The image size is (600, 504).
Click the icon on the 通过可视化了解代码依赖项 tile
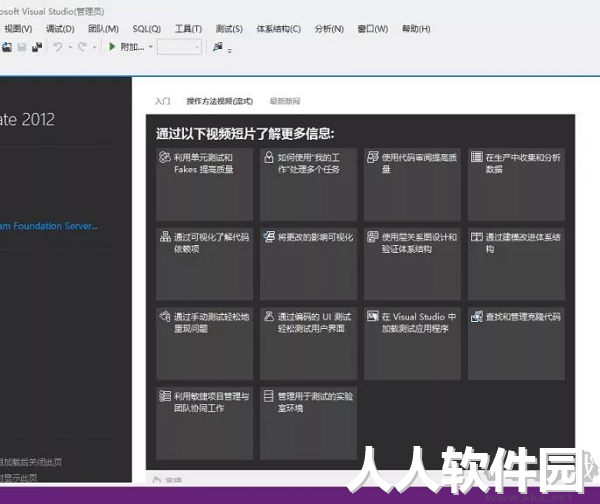165,237
